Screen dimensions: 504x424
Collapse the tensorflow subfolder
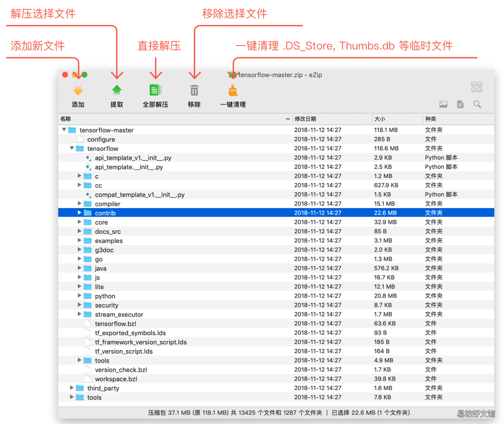point(72,148)
